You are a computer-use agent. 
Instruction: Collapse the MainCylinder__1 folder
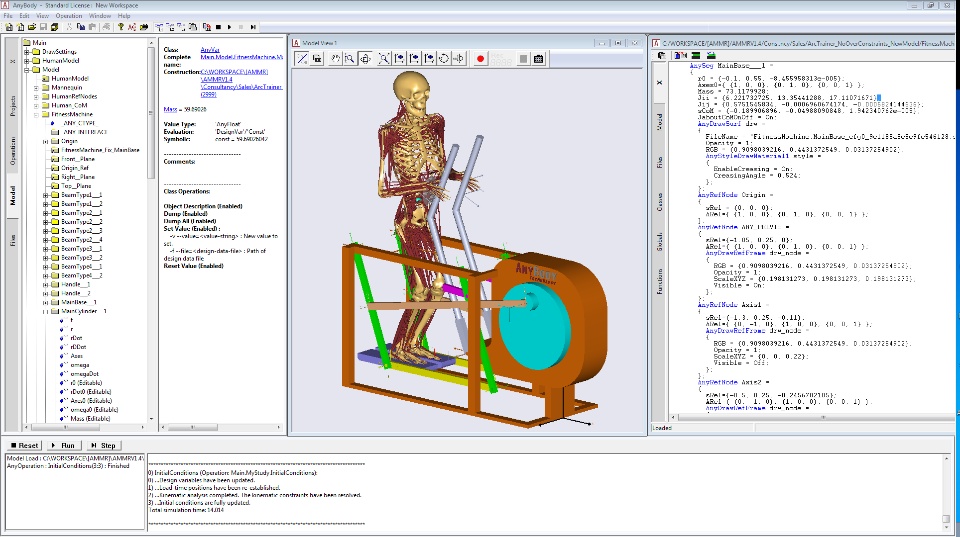click(x=45, y=312)
